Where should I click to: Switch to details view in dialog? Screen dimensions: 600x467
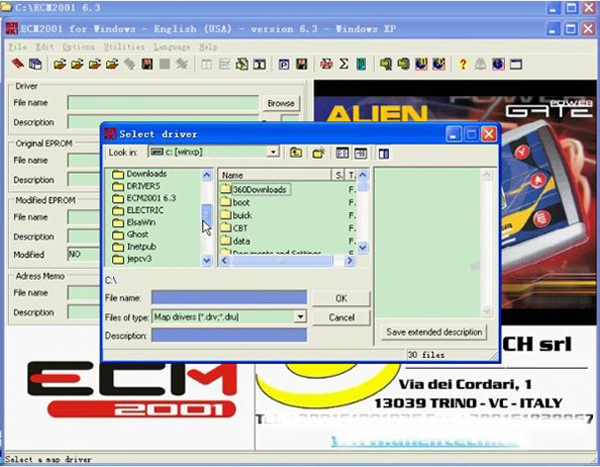[x=360, y=153]
